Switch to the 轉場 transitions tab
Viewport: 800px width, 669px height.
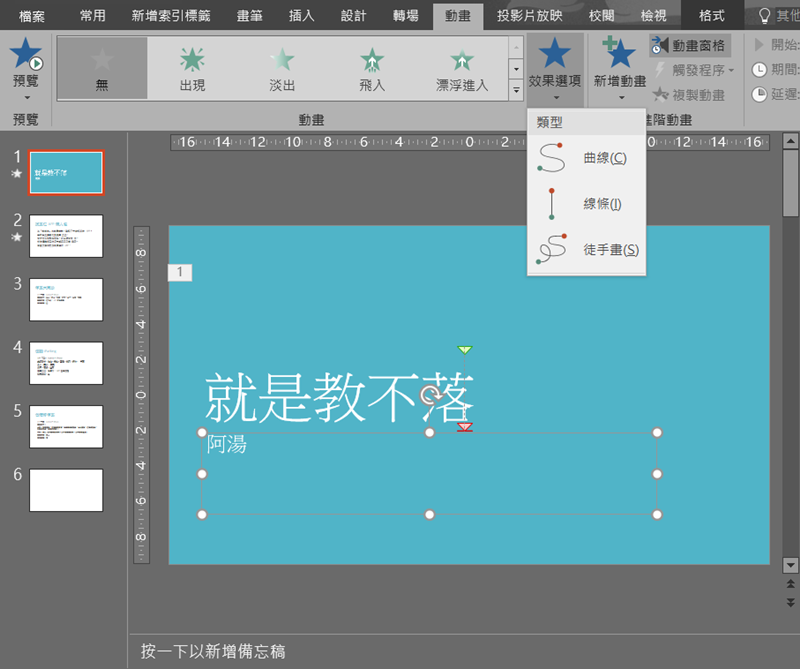coord(408,15)
